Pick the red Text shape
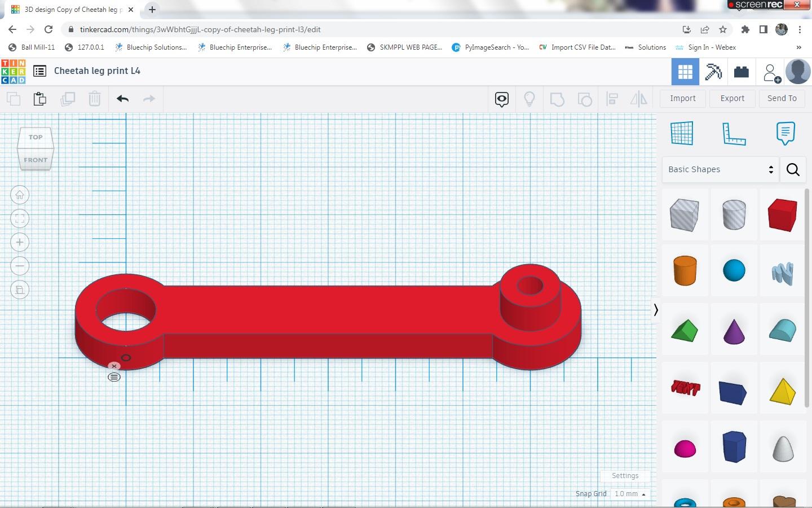Viewport: 812px width, 508px height. [685, 388]
